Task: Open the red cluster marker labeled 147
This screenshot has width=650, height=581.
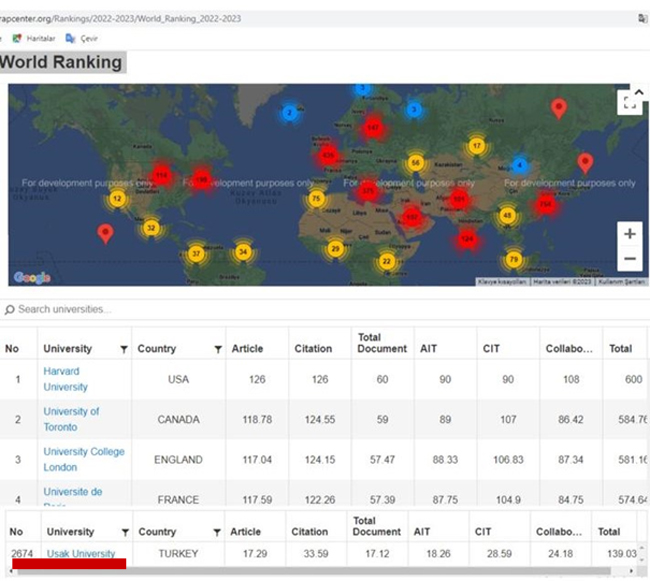Action: point(373,127)
